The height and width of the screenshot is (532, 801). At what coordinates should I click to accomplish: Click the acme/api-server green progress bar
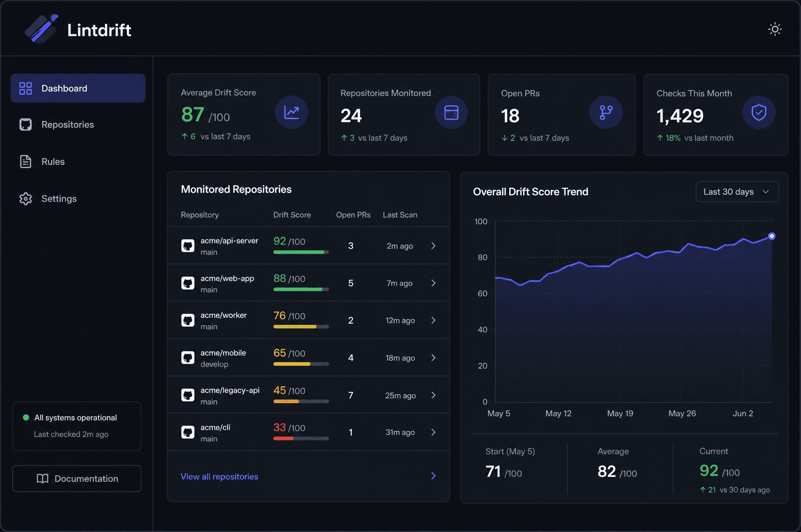tap(301, 252)
